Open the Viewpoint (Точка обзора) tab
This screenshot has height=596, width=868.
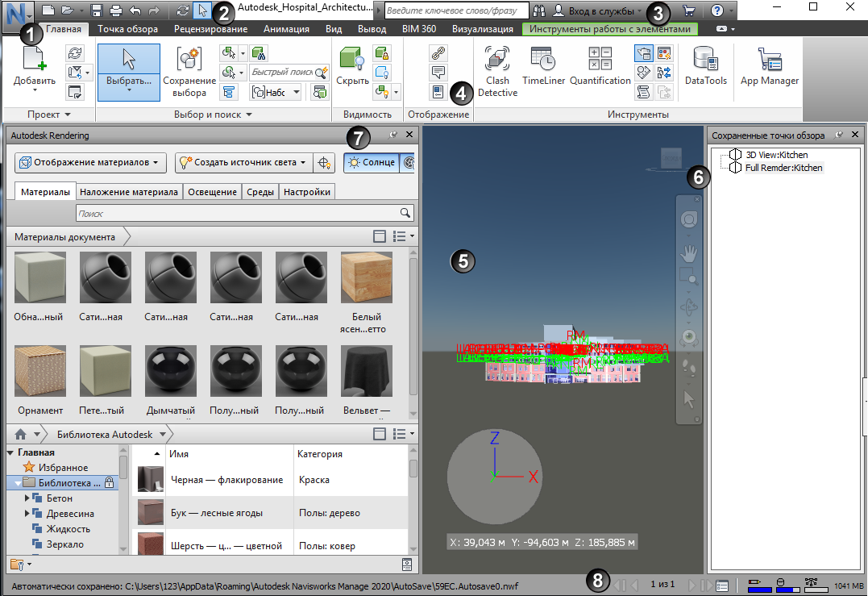(127, 29)
